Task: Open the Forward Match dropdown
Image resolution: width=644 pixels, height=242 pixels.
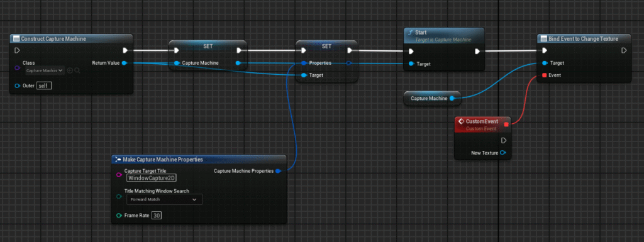Action: (x=164, y=199)
